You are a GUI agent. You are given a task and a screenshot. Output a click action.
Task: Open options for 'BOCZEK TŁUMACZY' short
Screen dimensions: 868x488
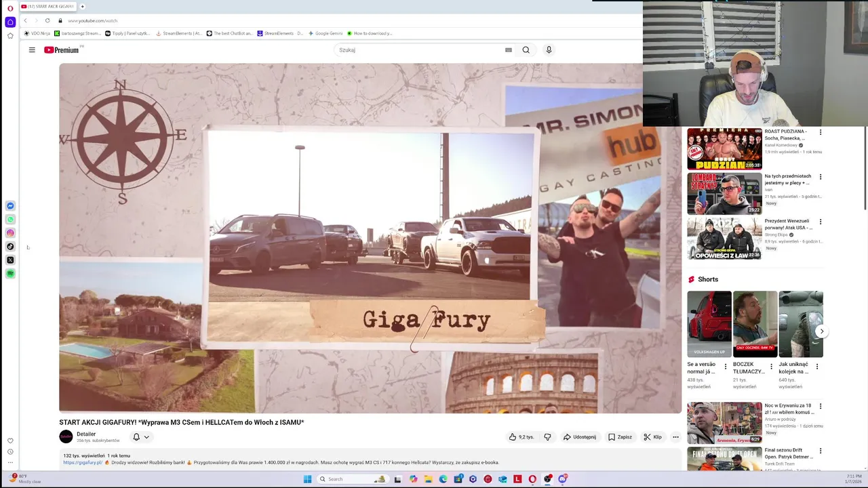771,366
